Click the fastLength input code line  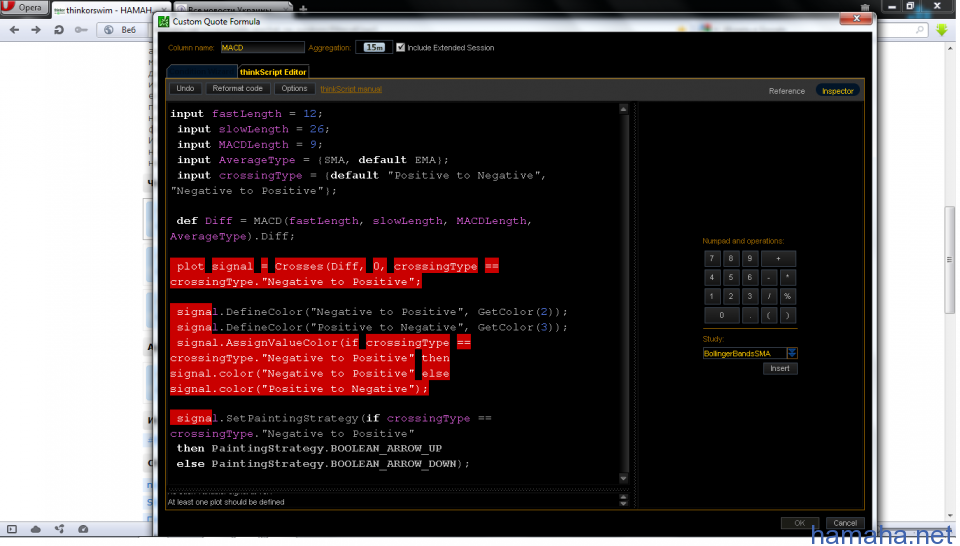[246, 114]
